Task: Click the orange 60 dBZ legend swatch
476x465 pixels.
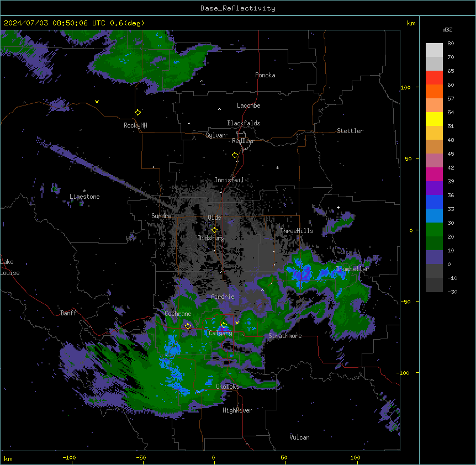Action: coord(434,91)
